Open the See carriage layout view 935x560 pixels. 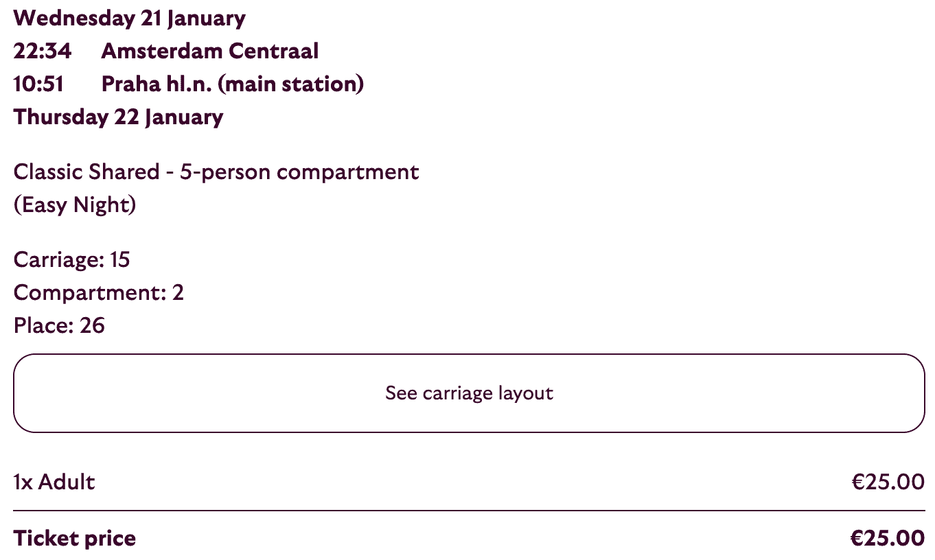[469, 393]
